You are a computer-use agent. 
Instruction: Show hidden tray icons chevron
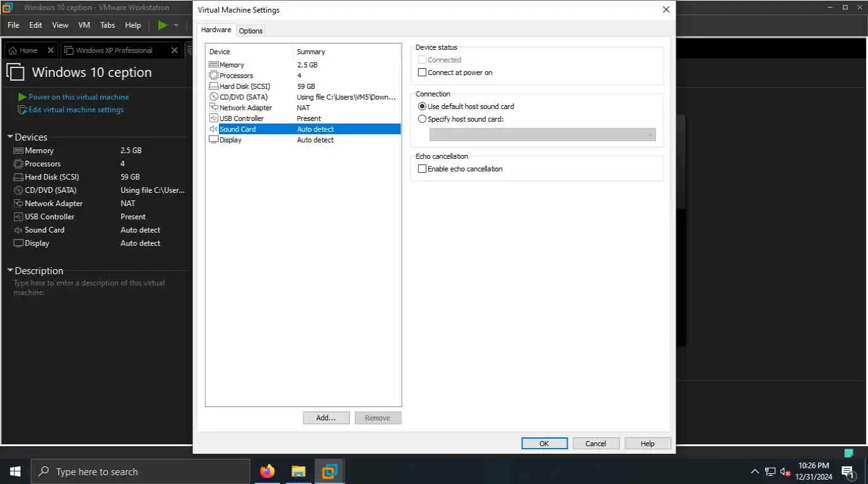(x=754, y=471)
